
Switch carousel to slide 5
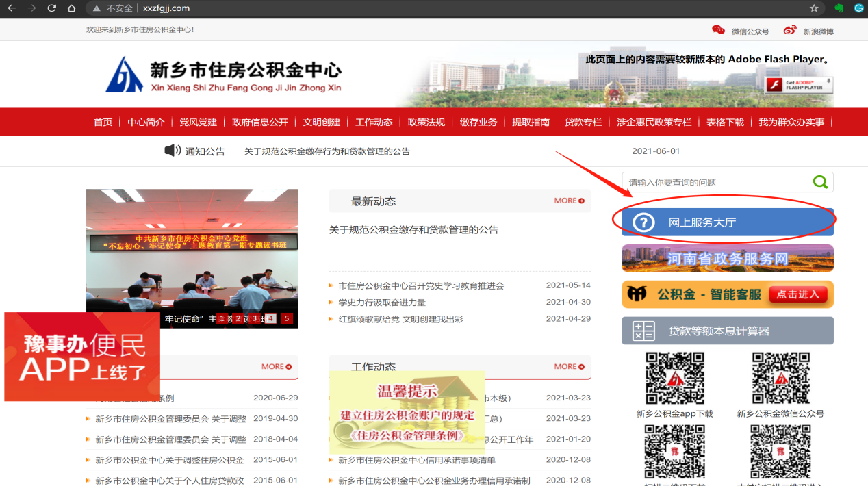287,318
